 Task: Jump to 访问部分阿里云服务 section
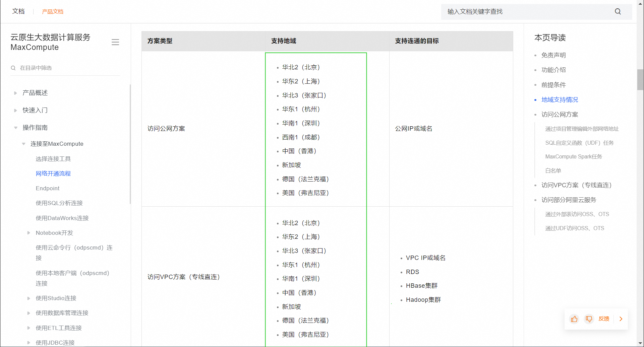click(569, 200)
